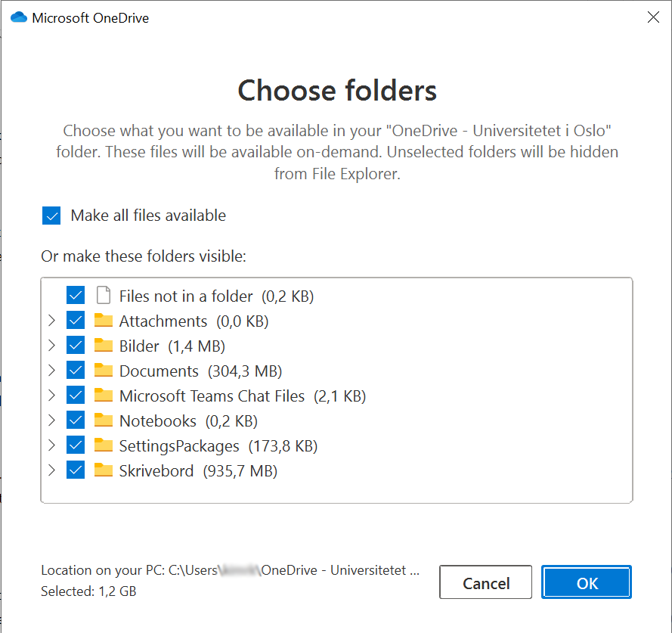Click the Documents folder icon
This screenshot has height=633, width=672.
click(104, 370)
